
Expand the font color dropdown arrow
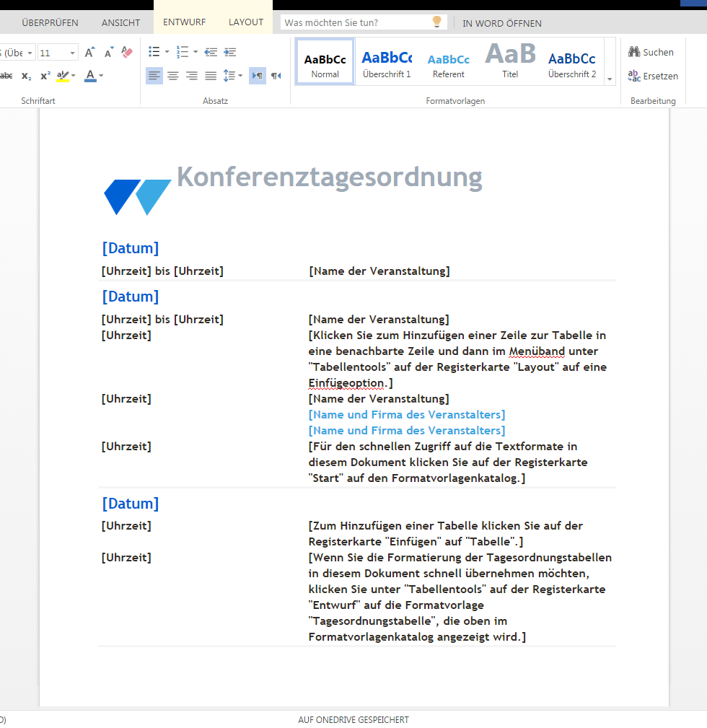click(x=101, y=76)
